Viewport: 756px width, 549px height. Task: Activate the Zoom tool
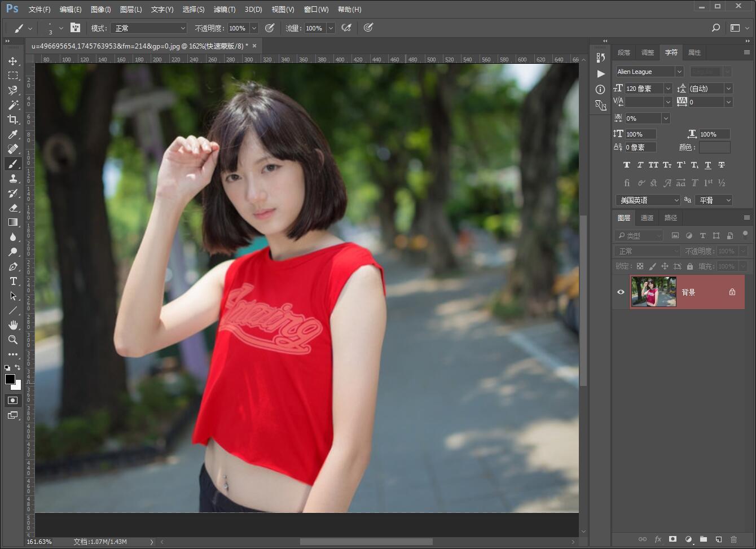(12, 340)
